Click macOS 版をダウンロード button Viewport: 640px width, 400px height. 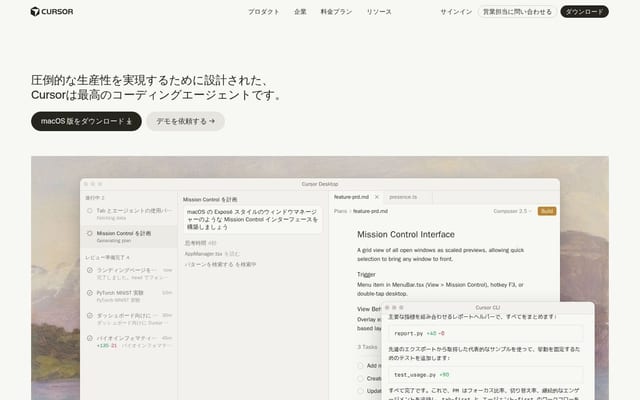pyautogui.click(x=86, y=121)
